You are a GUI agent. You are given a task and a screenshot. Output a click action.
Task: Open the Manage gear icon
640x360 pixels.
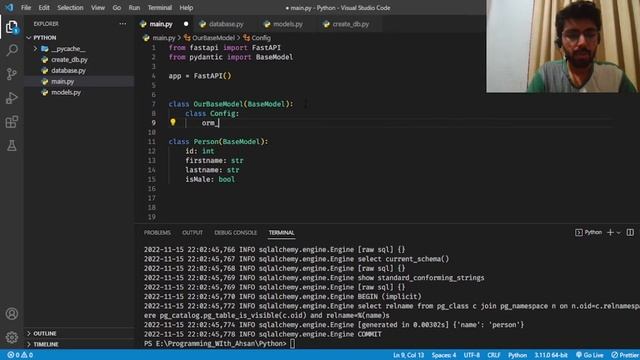point(12,337)
